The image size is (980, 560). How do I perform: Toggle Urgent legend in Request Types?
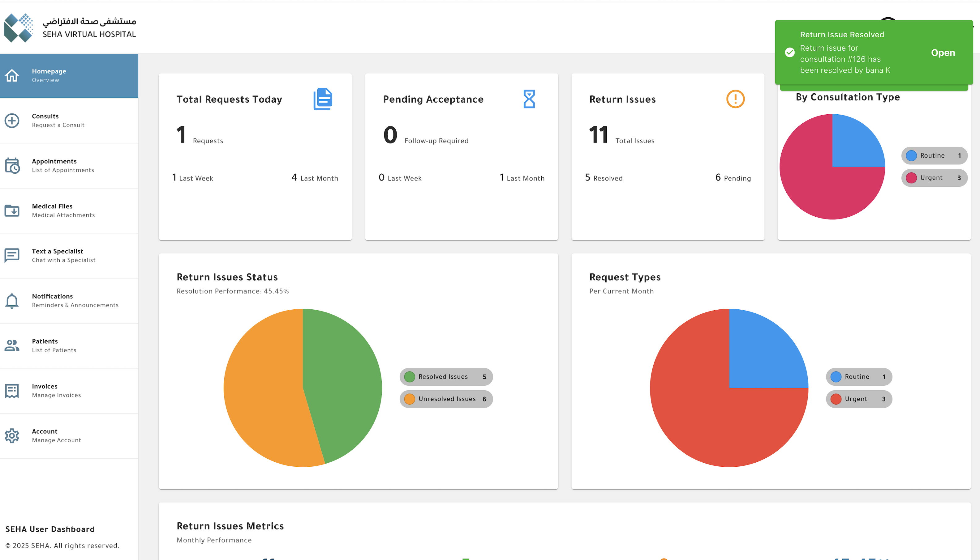[858, 399]
